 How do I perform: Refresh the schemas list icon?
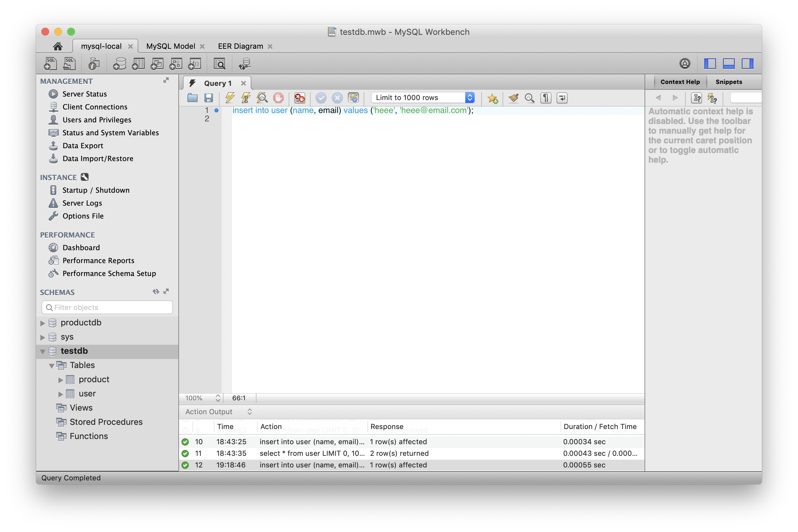click(x=156, y=292)
